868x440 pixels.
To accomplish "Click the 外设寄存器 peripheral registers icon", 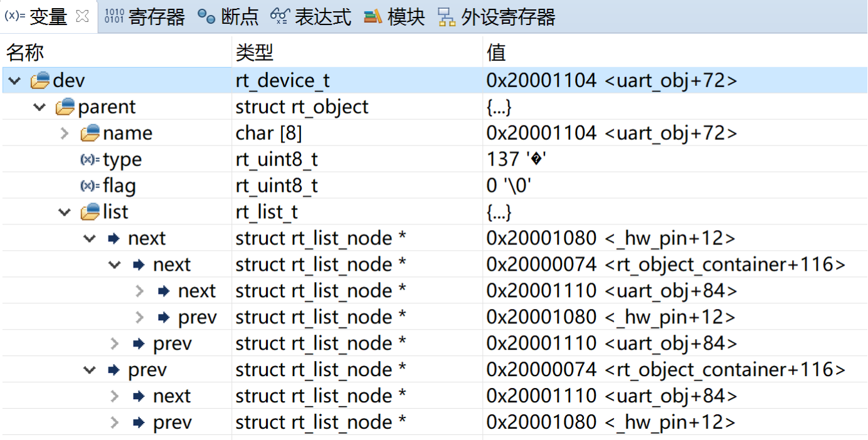I will pyautogui.click(x=447, y=17).
